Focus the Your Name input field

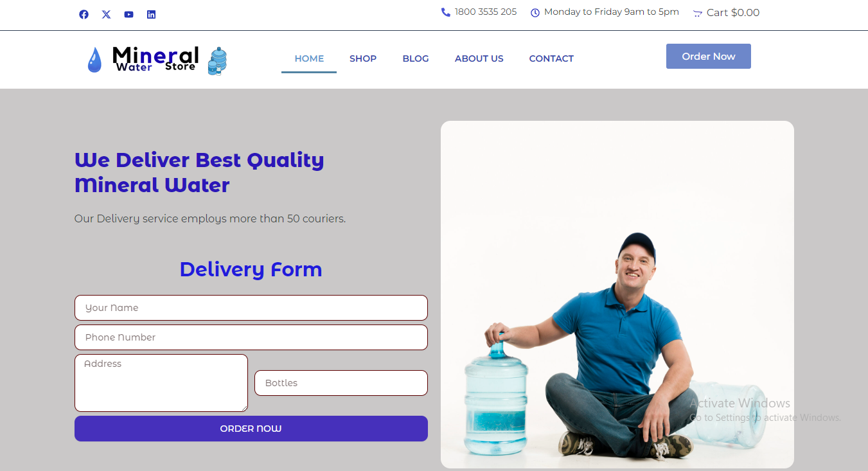coord(251,308)
